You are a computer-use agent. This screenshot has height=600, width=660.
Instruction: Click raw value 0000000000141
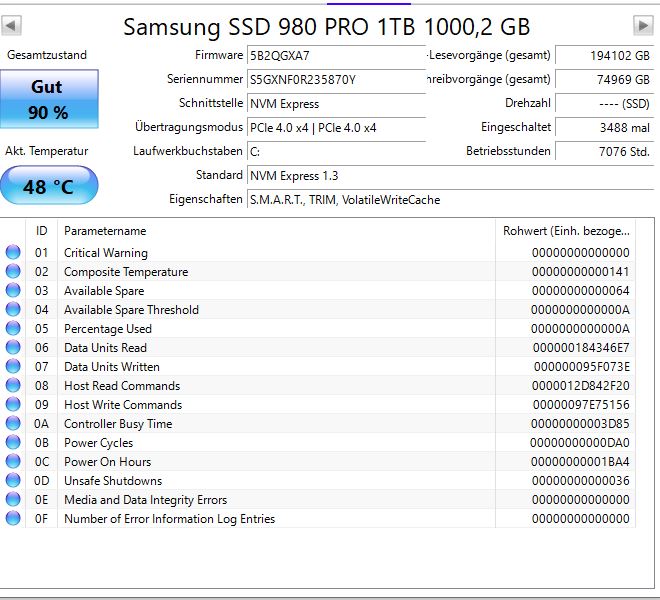tap(580, 272)
